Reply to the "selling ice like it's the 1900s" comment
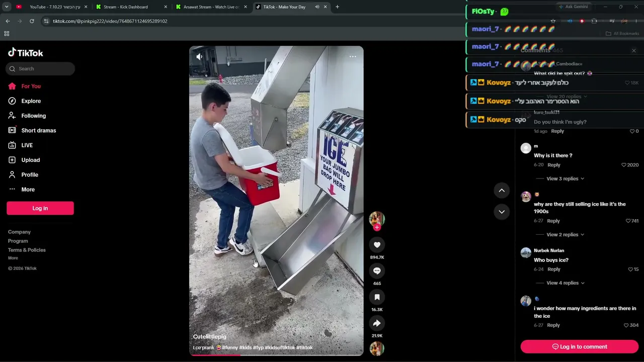This screenshot has width=644, height=362. (553, 221)
